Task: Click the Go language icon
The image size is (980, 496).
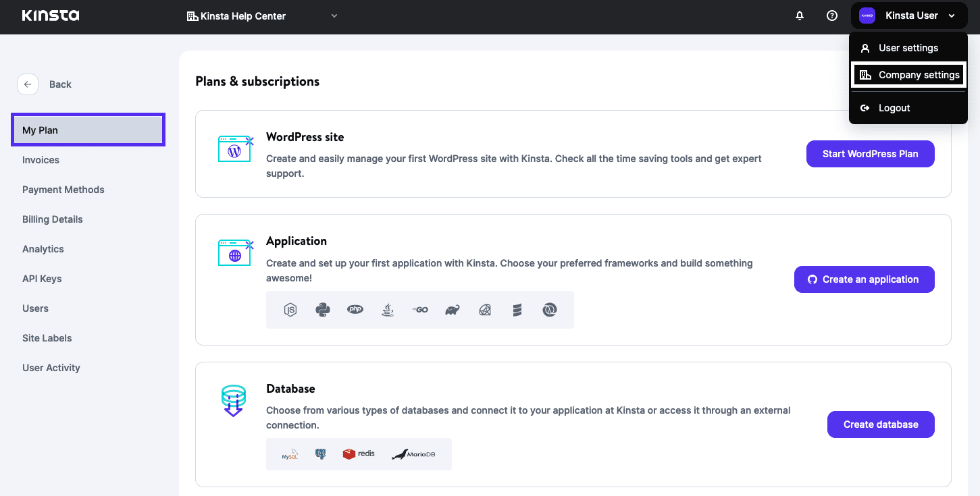Action: point(419,309)
